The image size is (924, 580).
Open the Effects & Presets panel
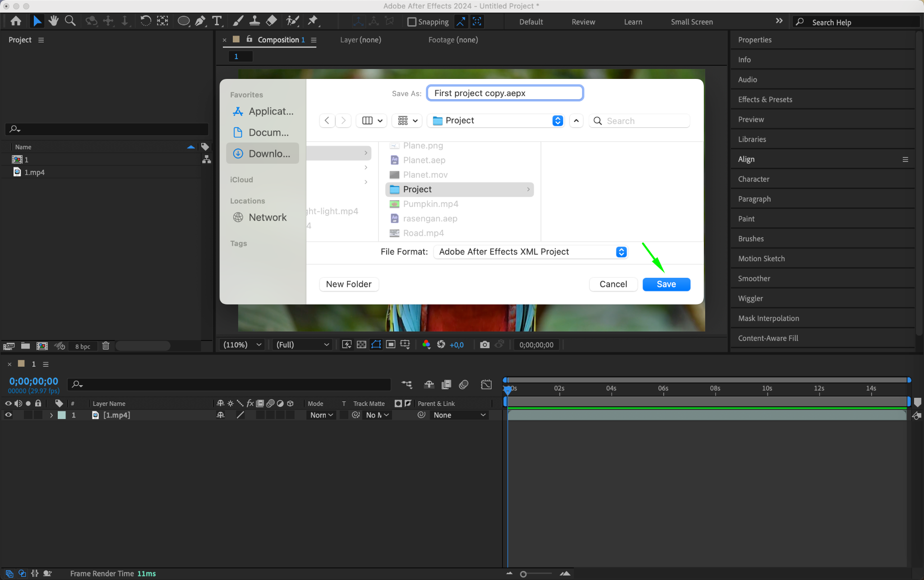coord(765,99)
